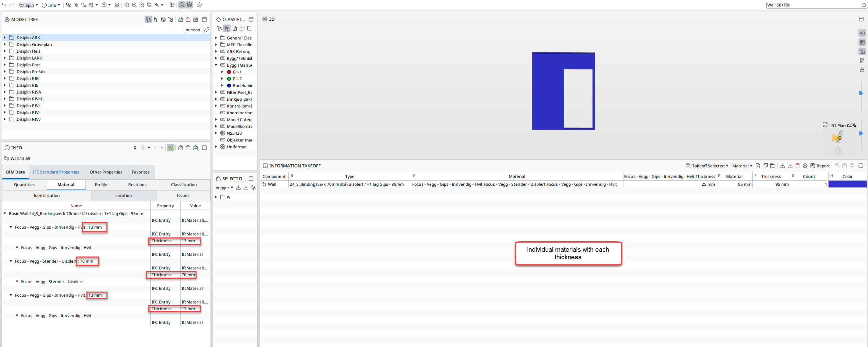This screenshot has height=347, width=868.
Task: Click the link icon beside Version column
Action: [207, 30]
